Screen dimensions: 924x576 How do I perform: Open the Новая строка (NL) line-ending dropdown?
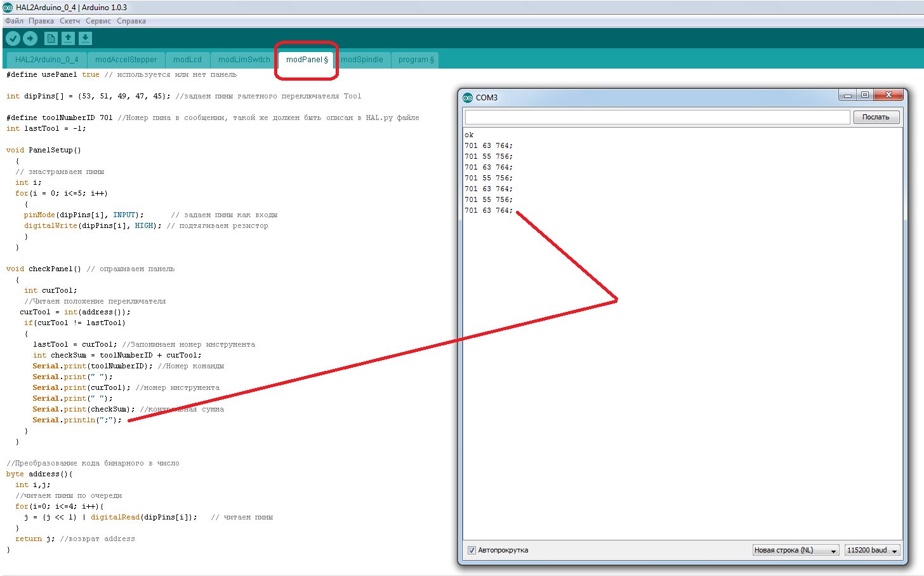click(x=796, y=550)
